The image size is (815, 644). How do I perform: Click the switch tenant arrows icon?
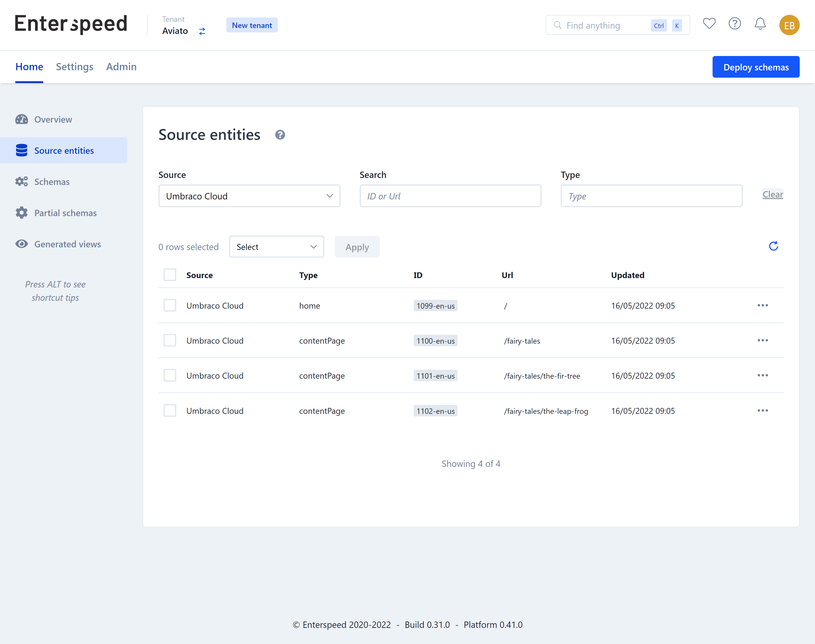tap(202, 31)
